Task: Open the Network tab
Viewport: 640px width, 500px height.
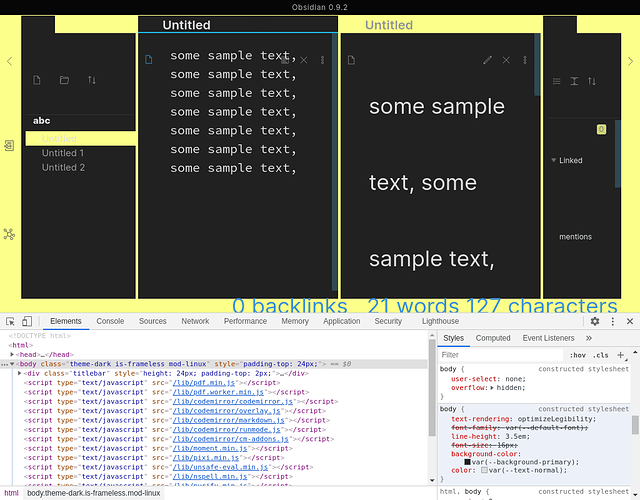Action: pyautogui.click(x=195, y=321)
